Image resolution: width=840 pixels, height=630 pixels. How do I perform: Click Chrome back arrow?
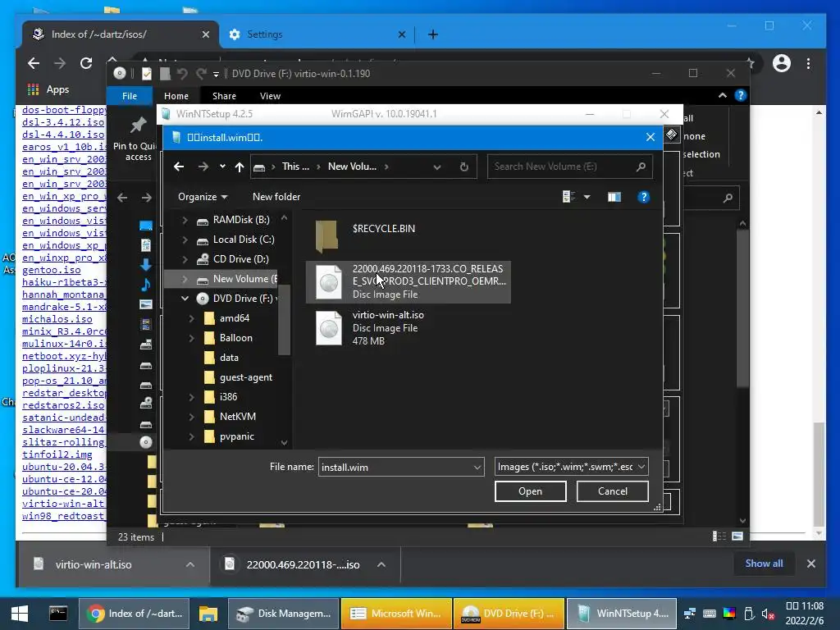point(33,64)
